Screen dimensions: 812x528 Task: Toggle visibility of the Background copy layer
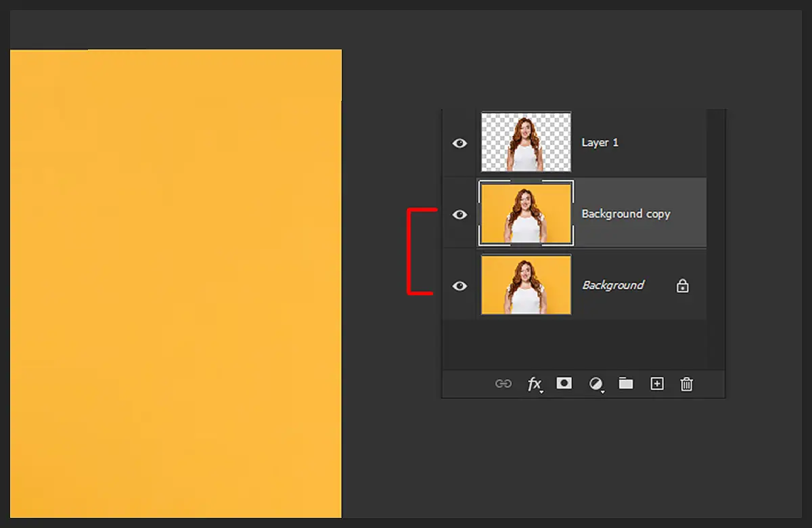(x=460, y=215)
